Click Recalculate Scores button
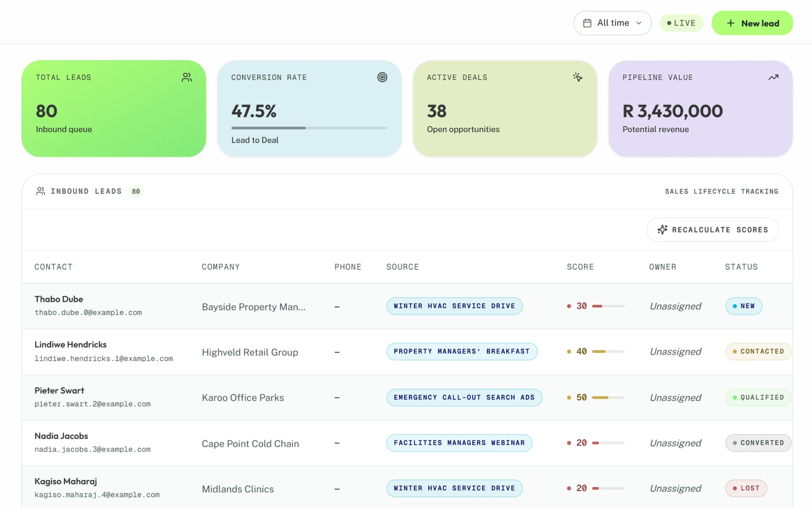The height and width of the screenshot is (508, 812). pyautogui.click(x=712, y=230)
